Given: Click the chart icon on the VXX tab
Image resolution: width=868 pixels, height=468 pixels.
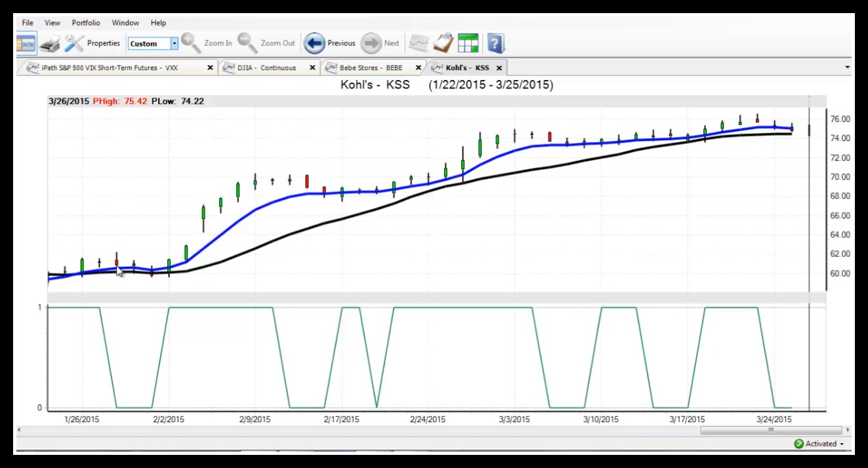Looking at the screenshot, I should 32,68.
